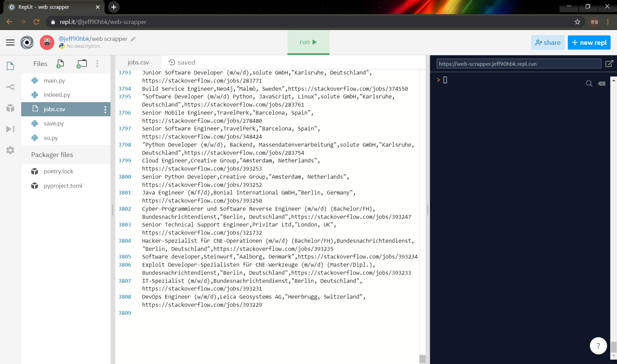This screenshot has height=364, width=617.
Task: Create a new repl
Action: [589, 42]
